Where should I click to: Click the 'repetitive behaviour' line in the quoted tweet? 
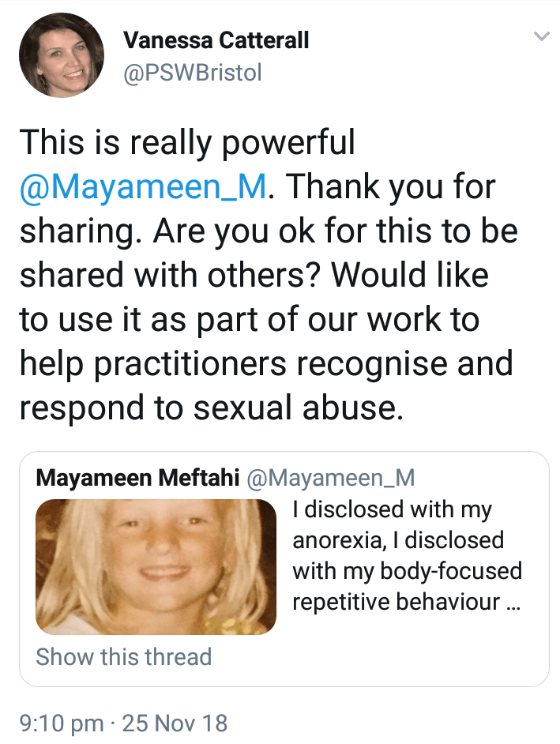tap(396, 602)
